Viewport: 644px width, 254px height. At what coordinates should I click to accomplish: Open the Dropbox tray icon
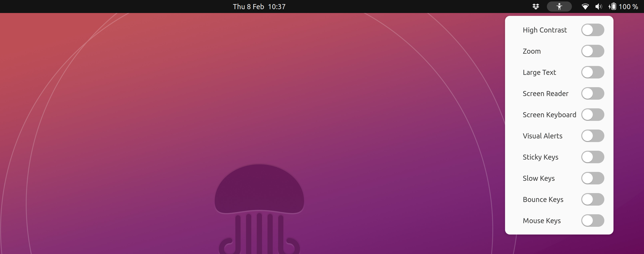coord(536,7)
